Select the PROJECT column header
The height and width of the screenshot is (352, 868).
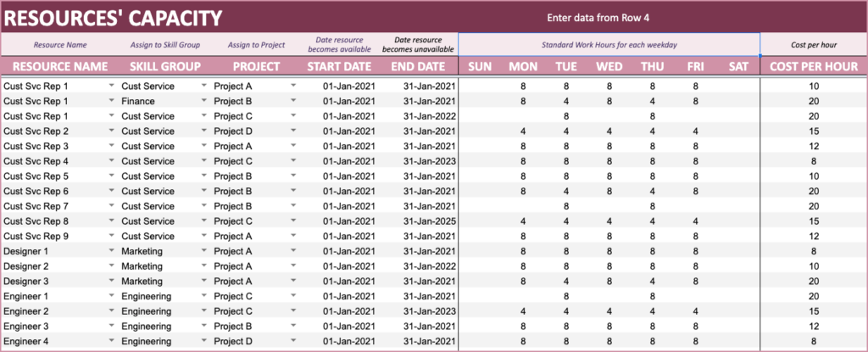click(256, 66)
